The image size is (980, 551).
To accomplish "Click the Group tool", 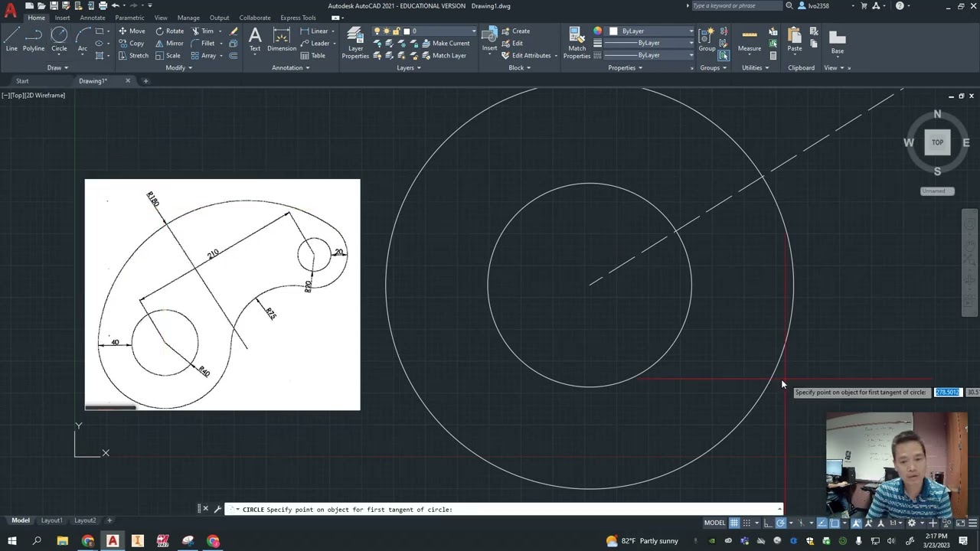I will (707, 40).
